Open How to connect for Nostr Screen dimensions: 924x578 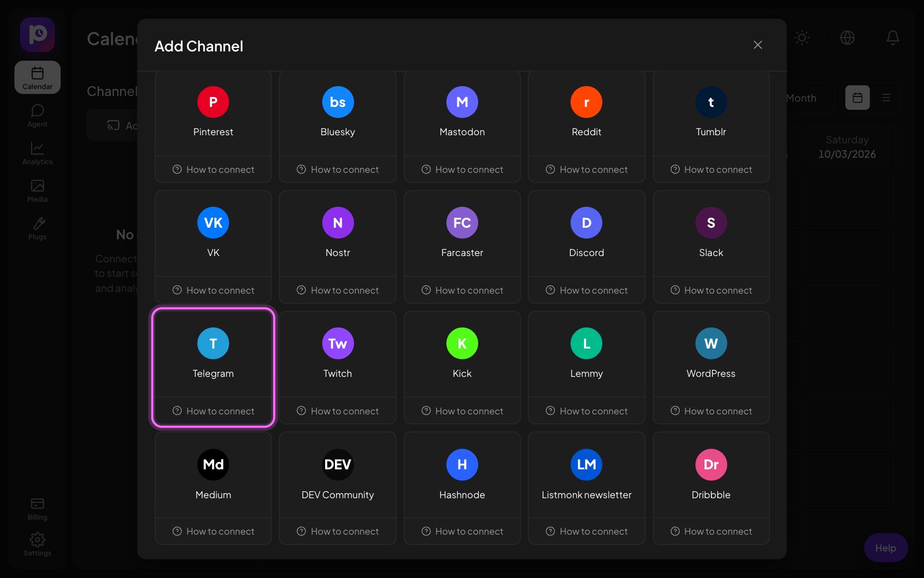(338, 290)
